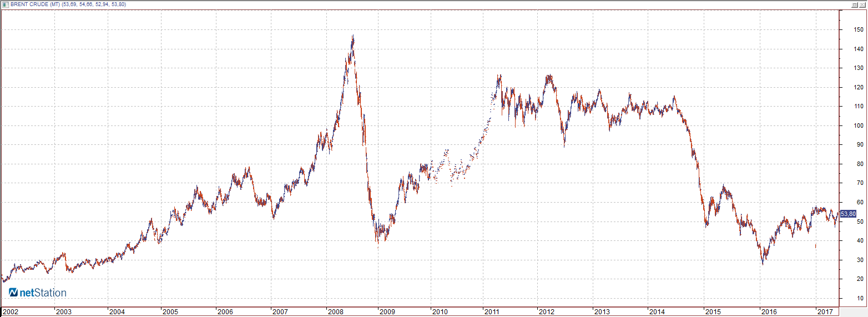Click the 2017 label on time axis
Image resolution: width=868 pixels, height=317 pixels.
(x=826, y=312)
